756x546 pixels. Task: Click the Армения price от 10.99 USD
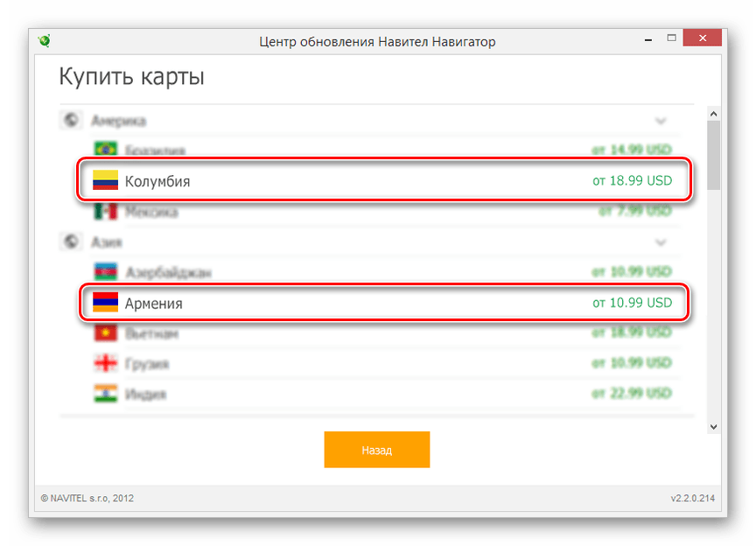pyautogui.click(x=632, y=303)
